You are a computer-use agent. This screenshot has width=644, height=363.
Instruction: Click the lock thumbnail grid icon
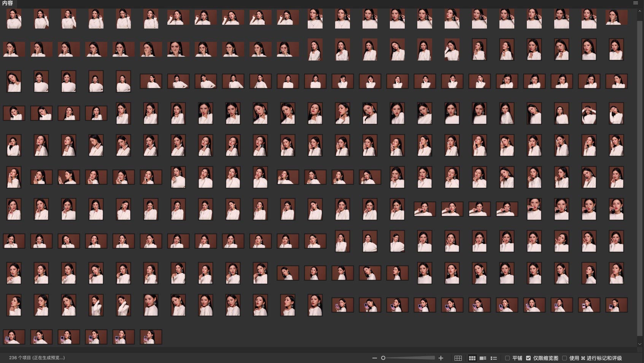[458, 358]
